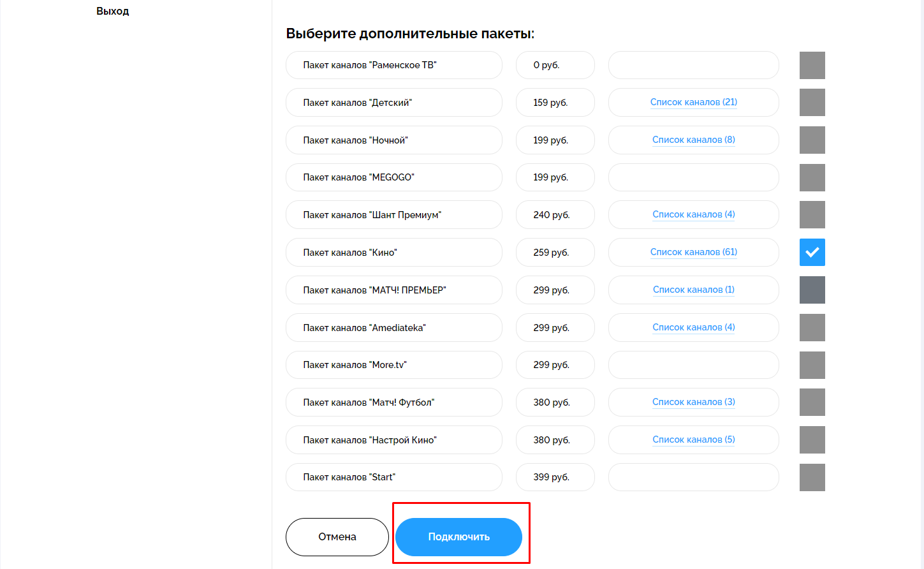Image resolution: width=924 pixels, height=569 pixels.
Task: Select the "Amediateka" package checkbox
Action: tap(812, 328)
